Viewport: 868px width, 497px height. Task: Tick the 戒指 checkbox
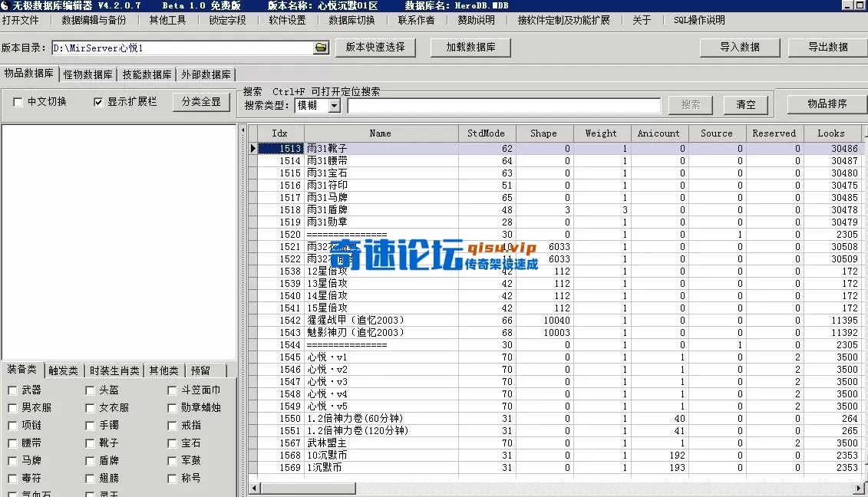(x=173, y=426)
